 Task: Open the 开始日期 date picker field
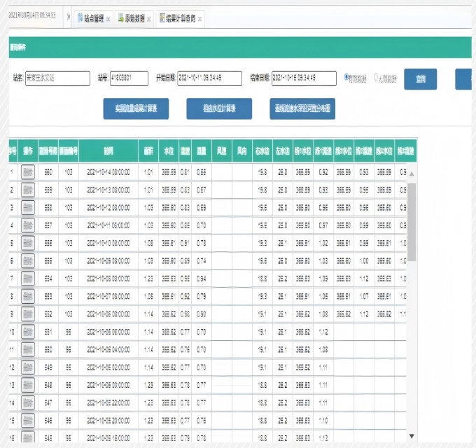click(209, 78)
